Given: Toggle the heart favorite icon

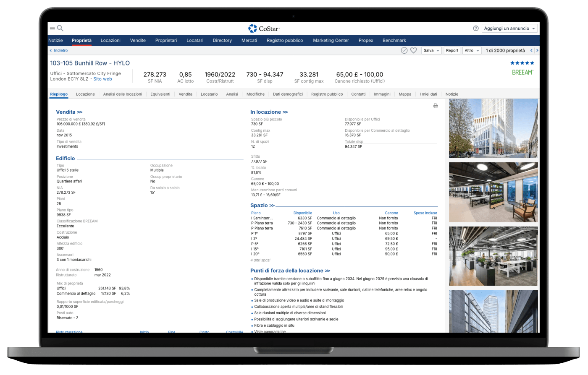Looking at the screenshot, I should [413, 50].
